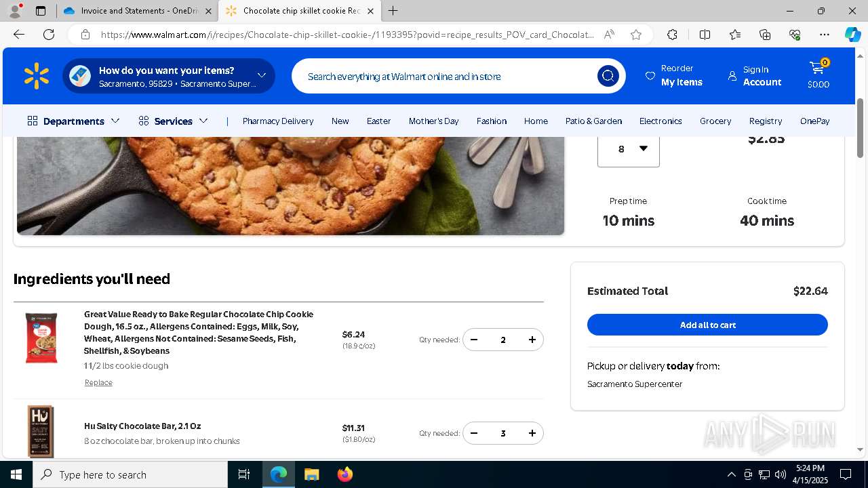Open the Fashion category

(492, 121)
